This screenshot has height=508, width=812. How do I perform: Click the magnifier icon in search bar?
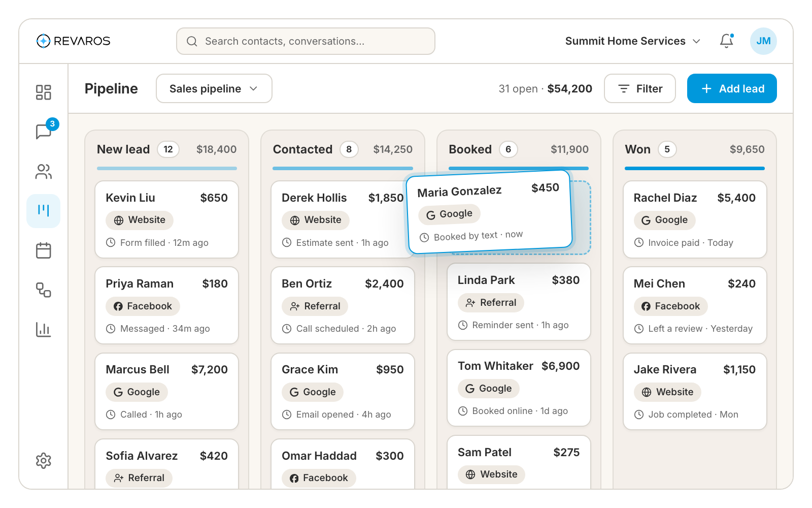[x=192, y=42]
